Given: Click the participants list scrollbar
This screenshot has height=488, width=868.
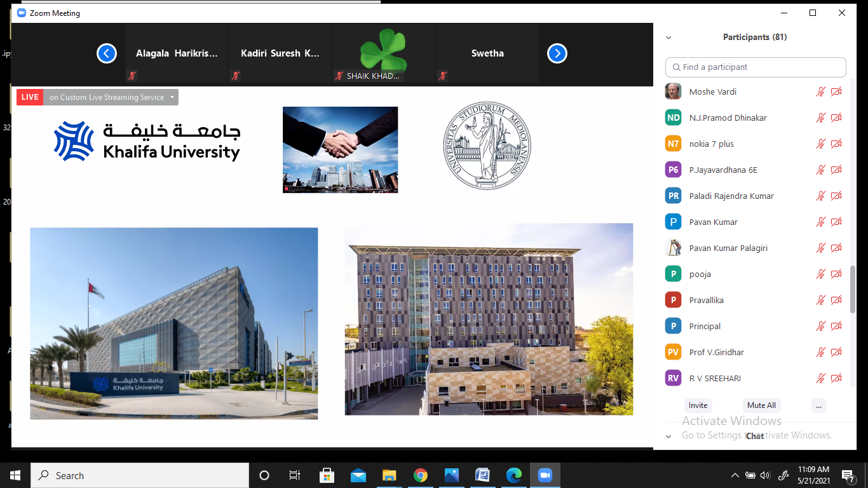Looking at the screenshot, I should (853, 289).
